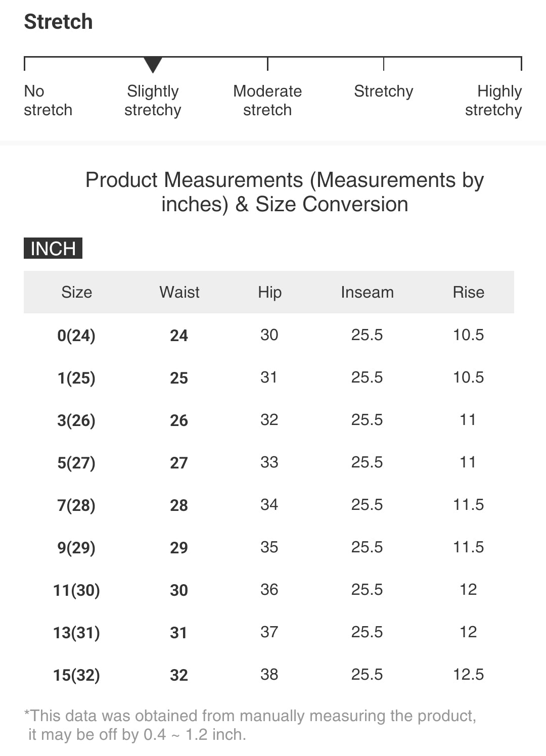Click the INCH unit tab label
Screen dimensions: 546x756
point(53,248)
